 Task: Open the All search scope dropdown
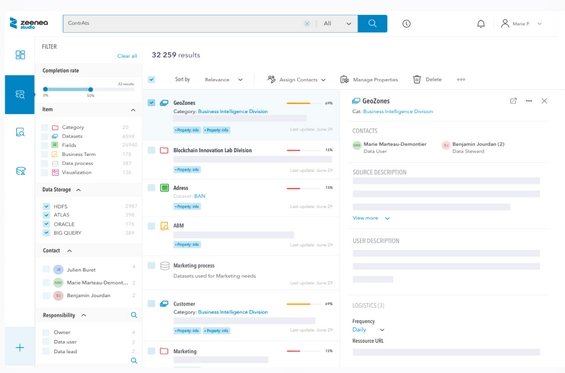(x=337, y=23)
